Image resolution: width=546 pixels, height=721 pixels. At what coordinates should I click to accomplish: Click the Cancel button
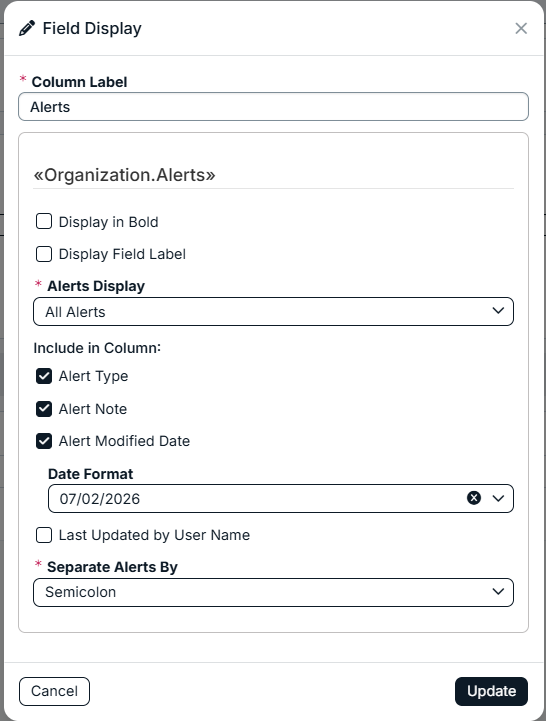coord(54,691)
